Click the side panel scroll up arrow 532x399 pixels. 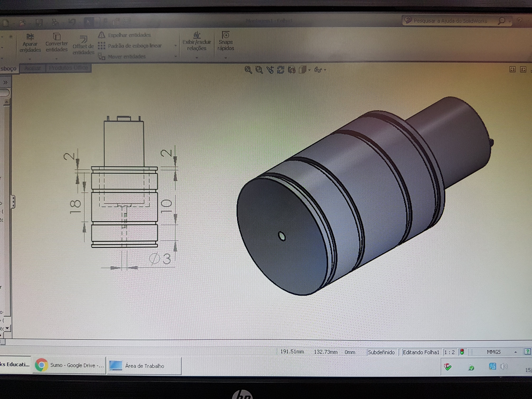pyautogui.click(x=6, y=102)
